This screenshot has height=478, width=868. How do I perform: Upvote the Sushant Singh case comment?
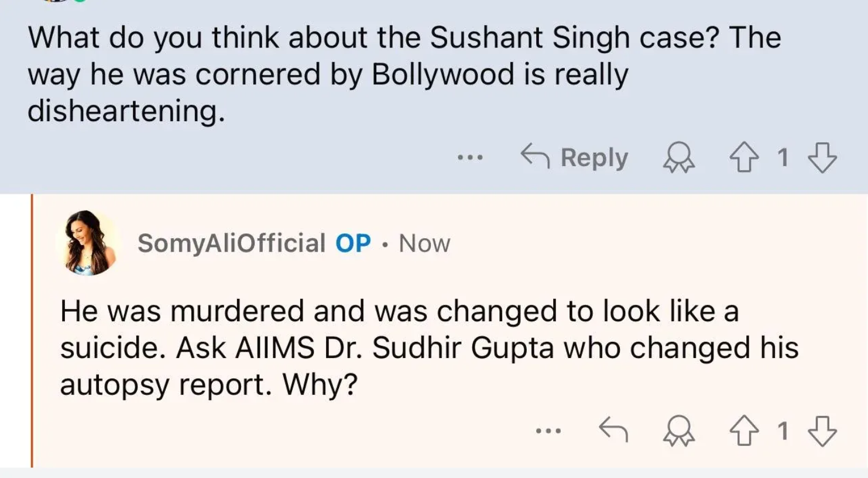(x=744, y=157)
